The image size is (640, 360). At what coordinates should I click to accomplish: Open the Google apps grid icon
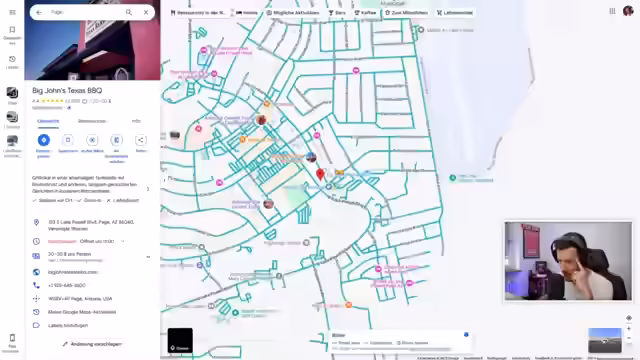tap(612, 11)
